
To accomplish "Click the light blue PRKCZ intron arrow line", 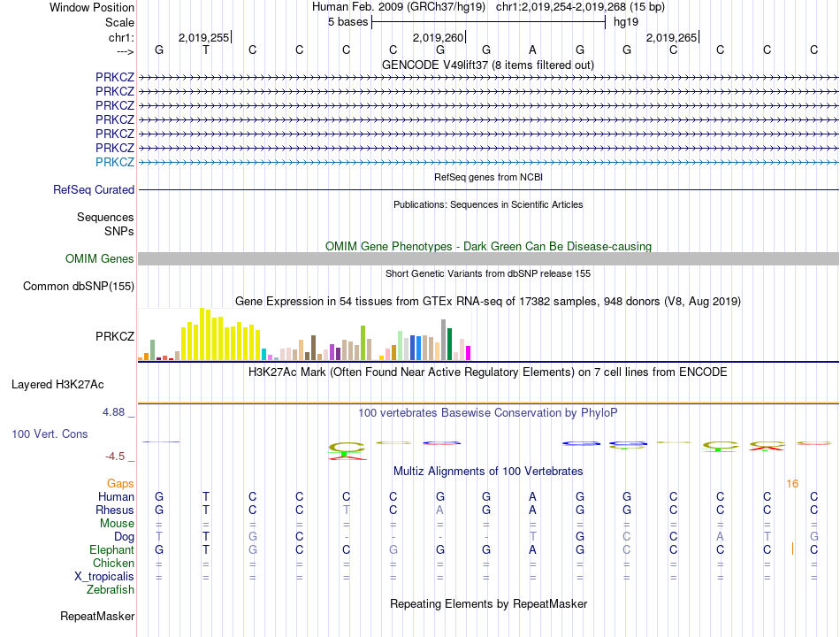I will click(x=489, y=162).
